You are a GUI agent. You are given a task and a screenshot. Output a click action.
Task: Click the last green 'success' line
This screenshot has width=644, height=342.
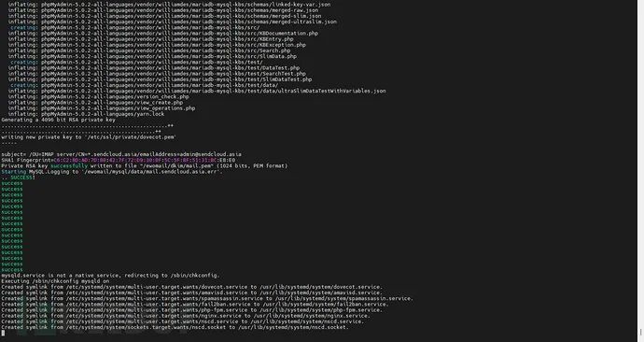[12, 270]
